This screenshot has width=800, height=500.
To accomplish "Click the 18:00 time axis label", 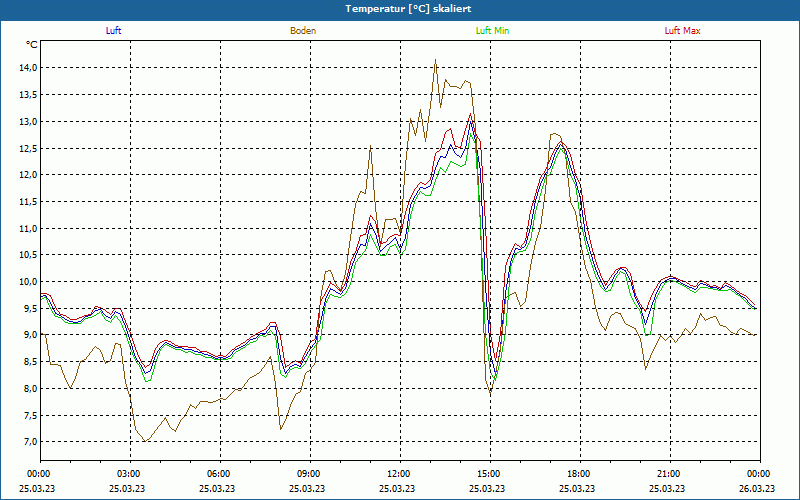I will [580, 474].
